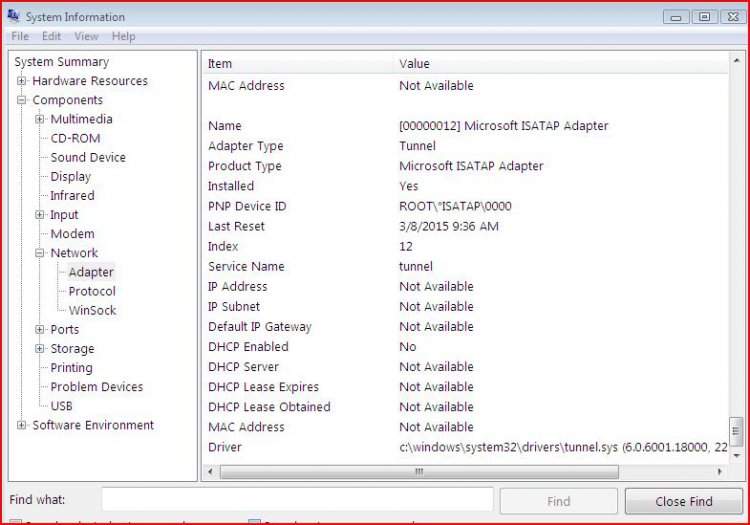Image resolution: width=750 pixels, height=525 pixels.
Task: Open the File menu
Action: [x=20, y=36]
